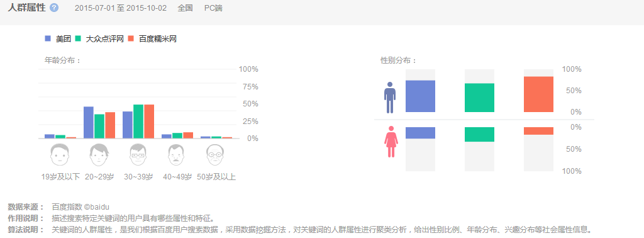644x238 pixels.
Task: Click the 19岁及以下 child face icon
Action: click(60, 155)
